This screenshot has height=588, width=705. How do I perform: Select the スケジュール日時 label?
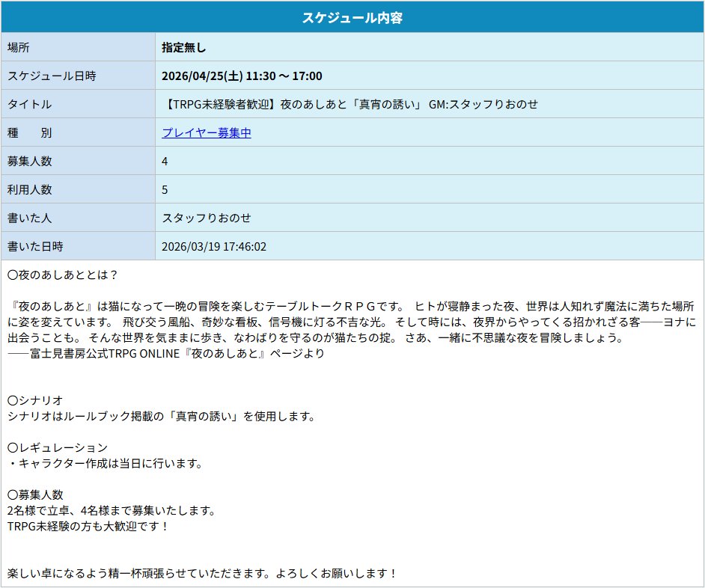[x=52, y=76]
